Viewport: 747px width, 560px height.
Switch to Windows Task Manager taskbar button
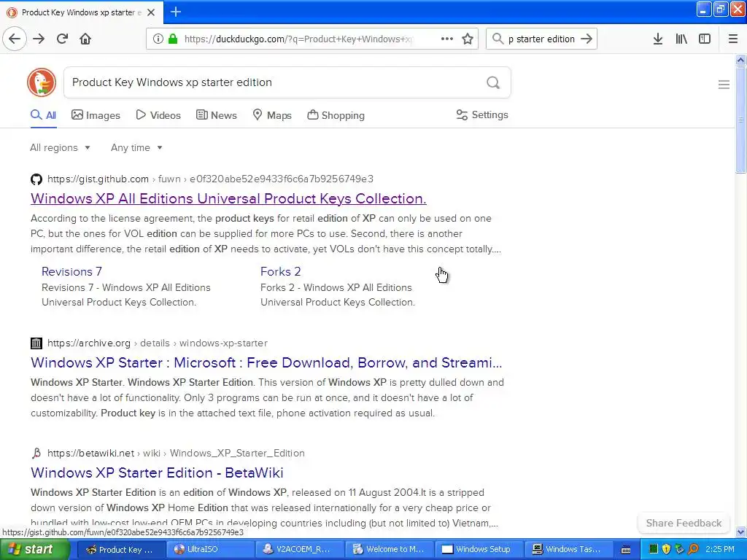tap(570, 549)
